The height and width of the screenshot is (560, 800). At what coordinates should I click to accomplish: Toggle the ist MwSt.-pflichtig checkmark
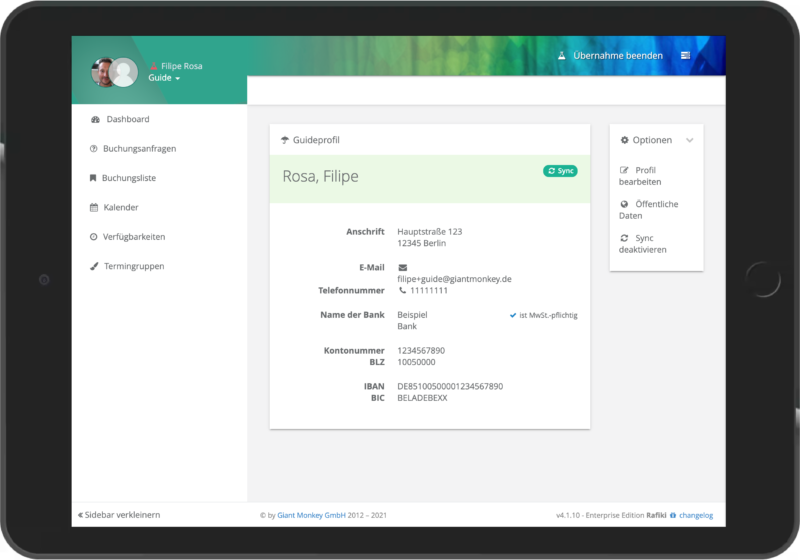pyautogui.click(x=513, y=315)
